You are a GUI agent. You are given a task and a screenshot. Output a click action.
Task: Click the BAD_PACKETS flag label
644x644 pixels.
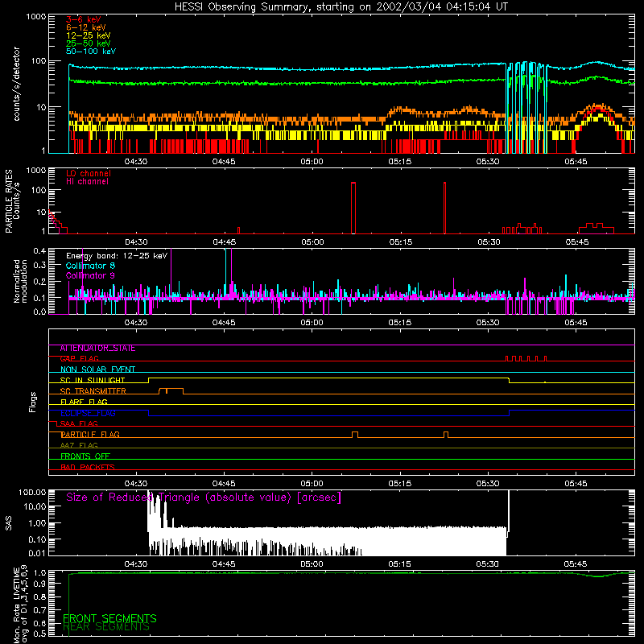click(x=88, y=467)
